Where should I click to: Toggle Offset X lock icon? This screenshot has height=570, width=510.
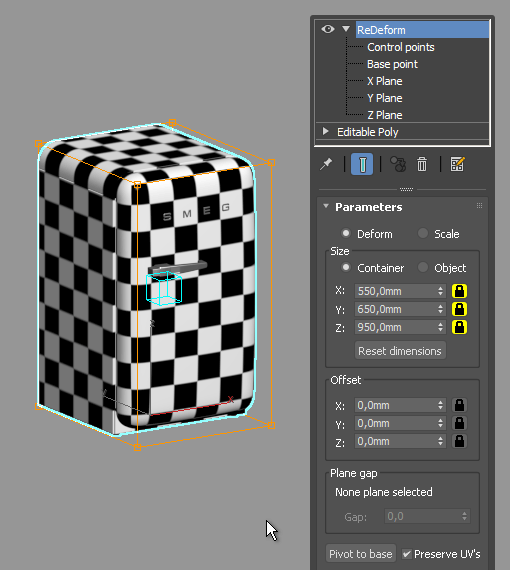(459, 405)
